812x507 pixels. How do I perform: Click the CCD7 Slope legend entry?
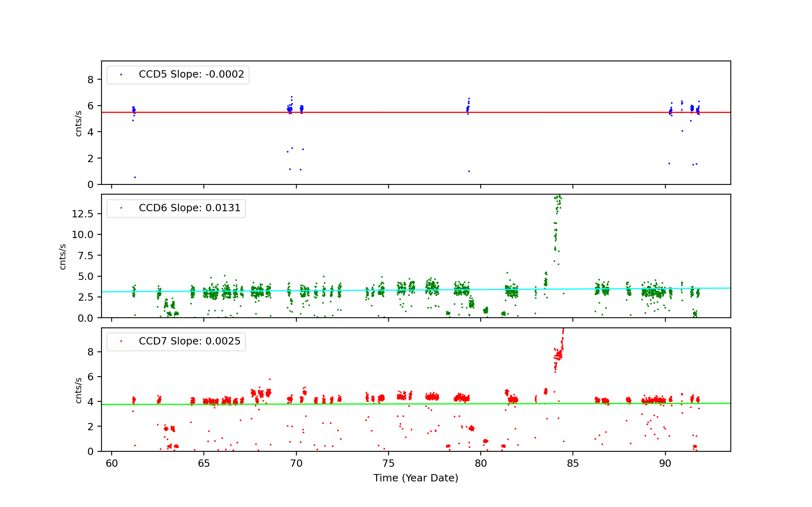click(x=189, y=341)
